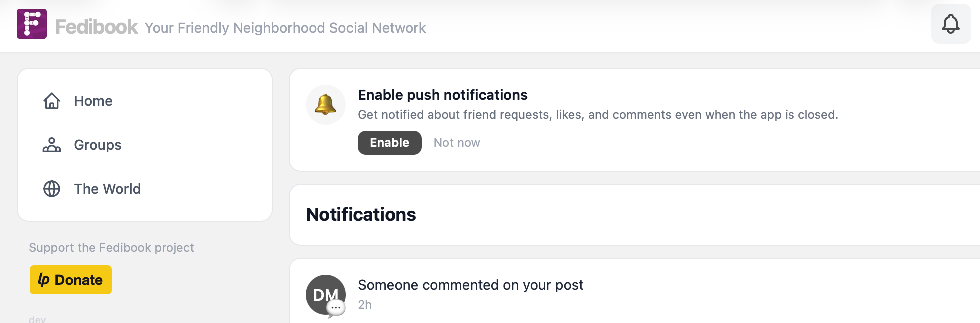
Task: Open notifications via the top-right bell icon
Action: pos(950,24)
